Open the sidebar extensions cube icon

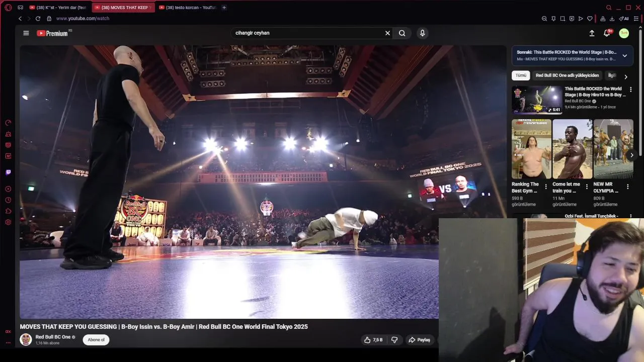(8, 211)
